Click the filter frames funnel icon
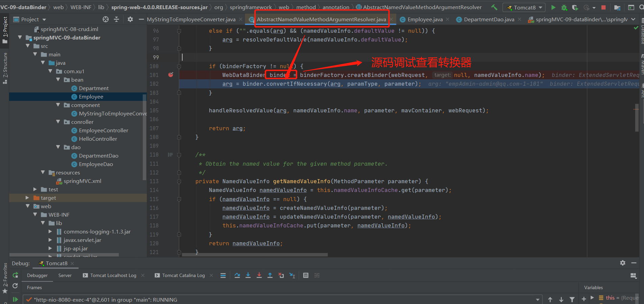The image size is (644, 304). [572, 300]
